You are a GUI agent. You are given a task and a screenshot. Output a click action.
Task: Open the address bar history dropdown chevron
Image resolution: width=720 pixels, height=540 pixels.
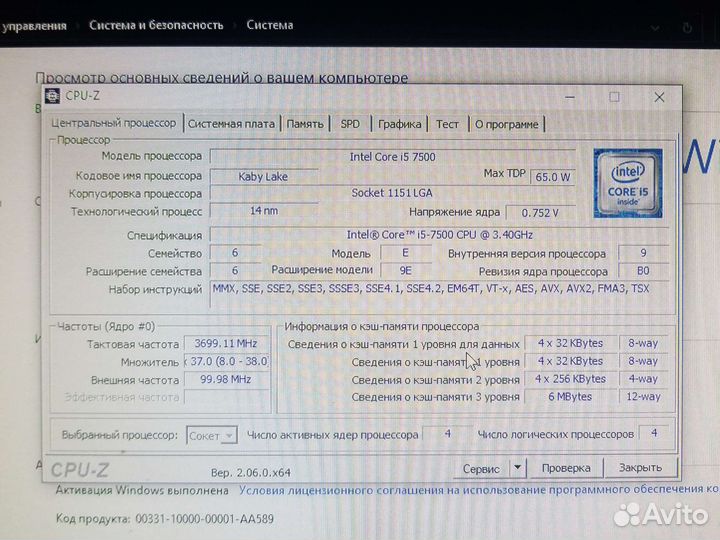(x=655, y=28)
